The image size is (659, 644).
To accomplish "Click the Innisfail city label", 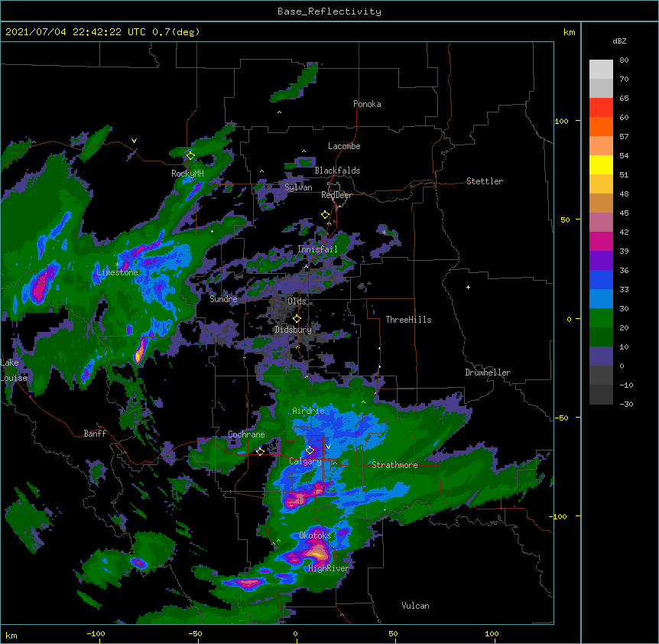I will [x=318, y=249].
